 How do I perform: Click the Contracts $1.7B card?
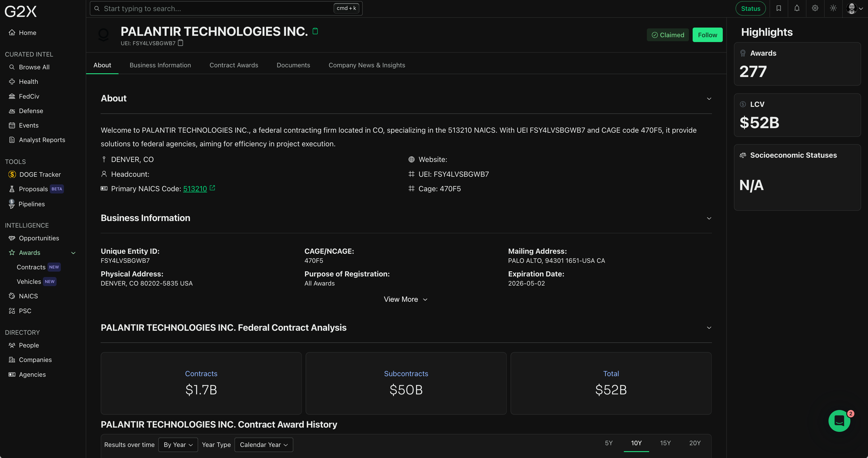point(201,383)
